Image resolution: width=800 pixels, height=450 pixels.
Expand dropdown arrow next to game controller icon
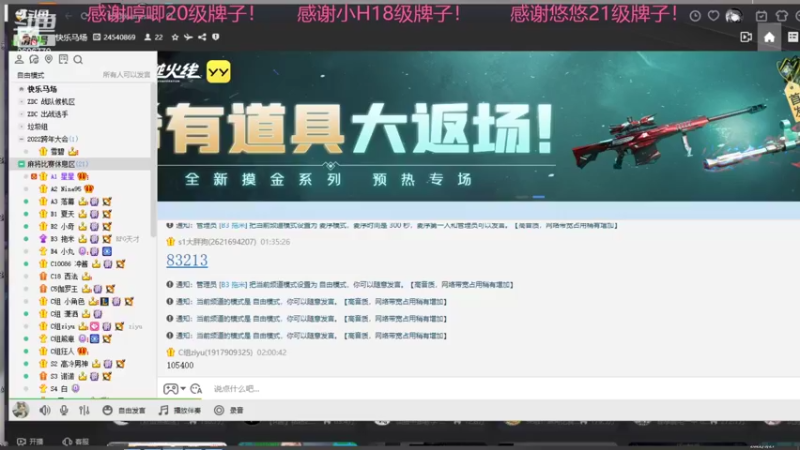pyautogui.click(x=183, y=389)
